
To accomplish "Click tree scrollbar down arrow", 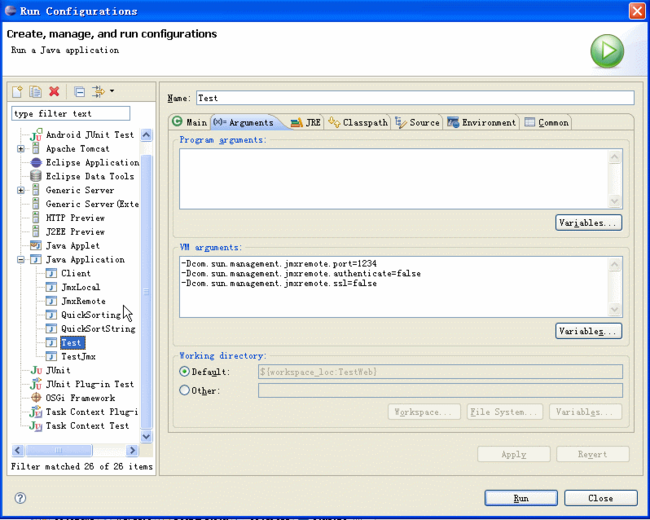I will point(146,436).
